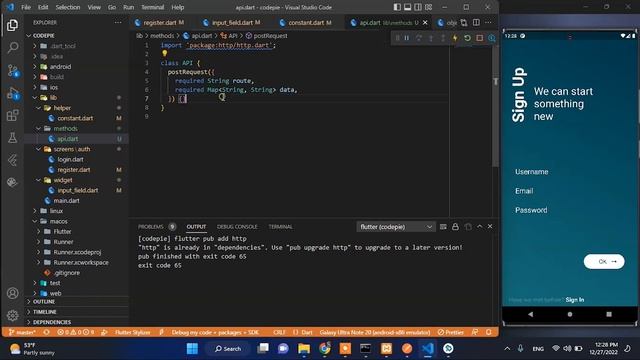The image size is (640, 360).
Task: Open the File menu
Action: [x=26, y=7]
